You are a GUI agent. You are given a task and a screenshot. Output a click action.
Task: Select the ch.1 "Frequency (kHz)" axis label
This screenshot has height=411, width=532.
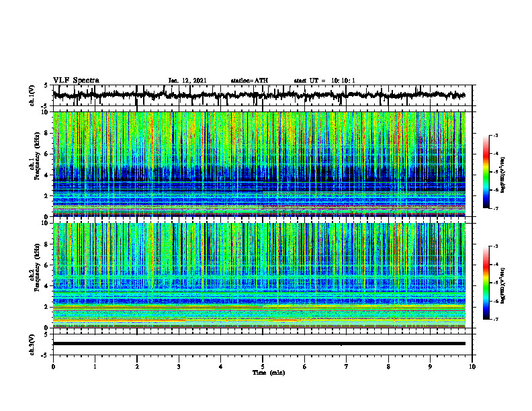click(37, 155)
